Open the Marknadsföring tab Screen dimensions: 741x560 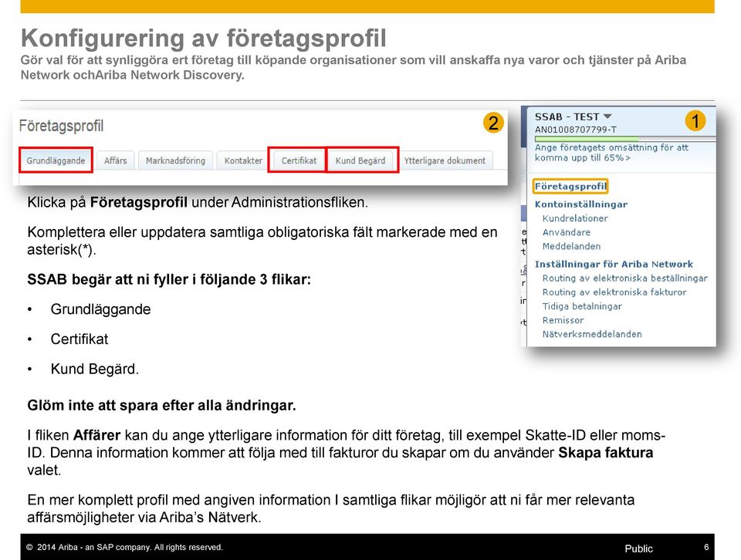point(175,160)
